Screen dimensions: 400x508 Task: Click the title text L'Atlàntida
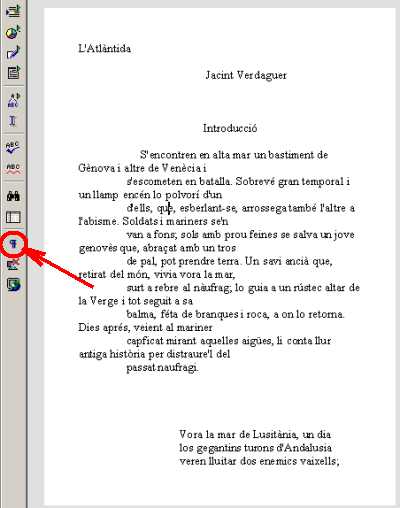coord(104,49)
